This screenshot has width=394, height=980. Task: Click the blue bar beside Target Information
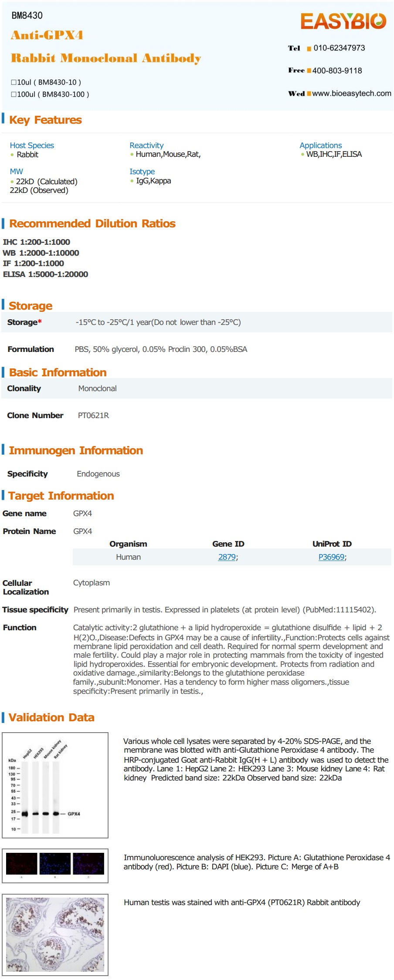(3, 495)
